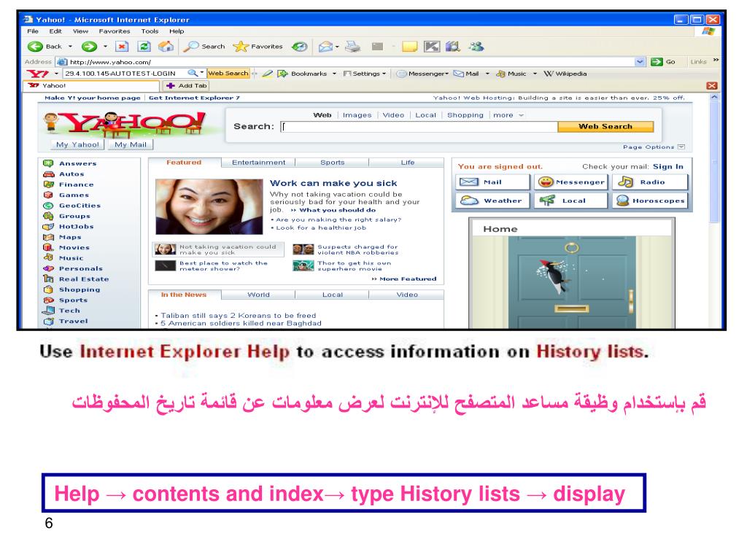Open the Help menu
The image size is (747, 560).
[177, 31]
